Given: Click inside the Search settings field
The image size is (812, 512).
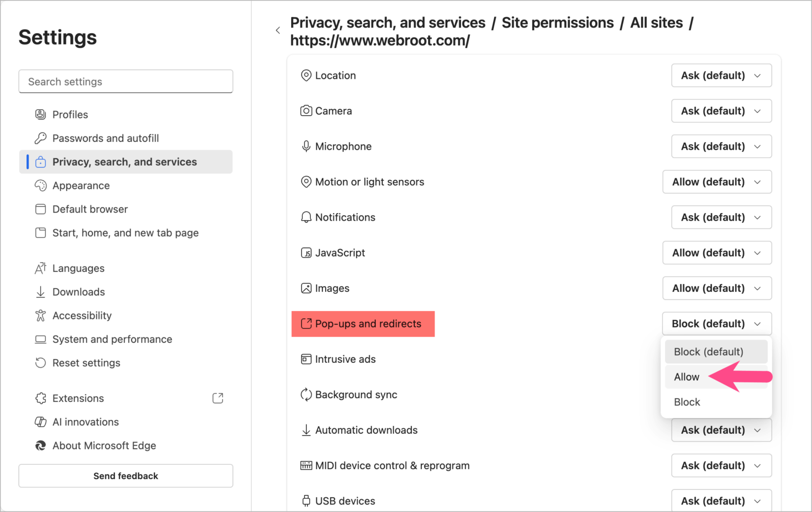Looking at the screenshot, I should (125, 81).
